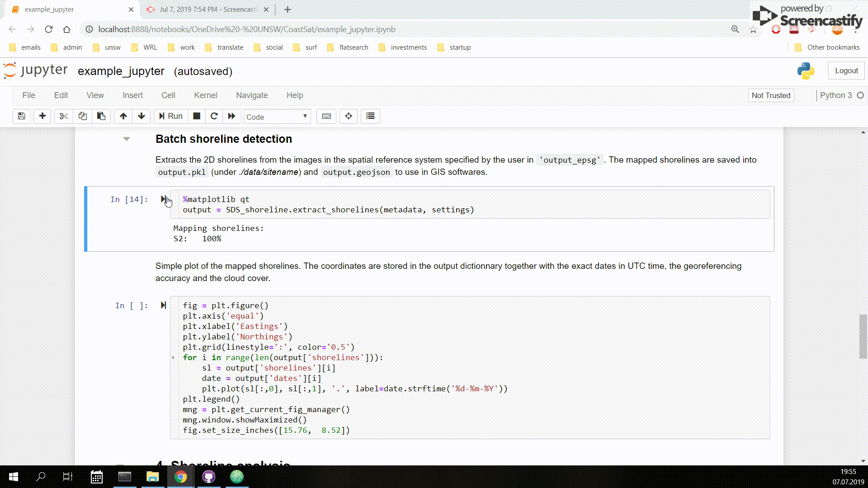This screenshot has width=868, height=488.
Task: Run the plotting cell via its run icon
Action: pyautogui.click(x=163, y=305)
